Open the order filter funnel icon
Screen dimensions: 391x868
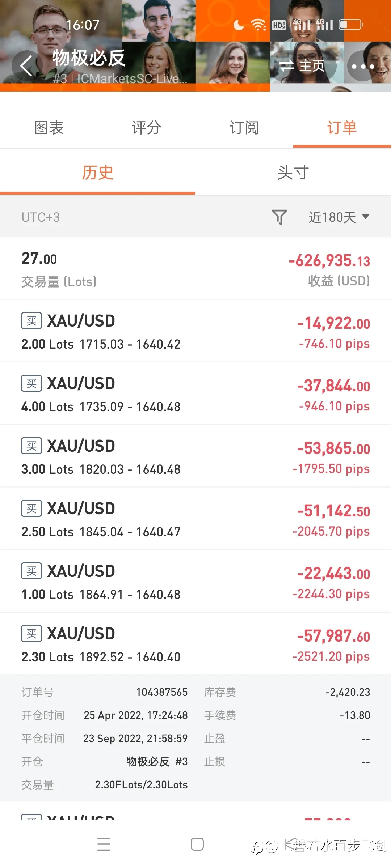coord(279,217)
